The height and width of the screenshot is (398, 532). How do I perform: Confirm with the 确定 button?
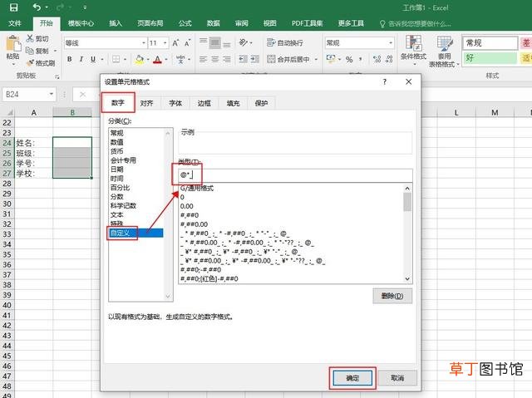tap(352, 378)
